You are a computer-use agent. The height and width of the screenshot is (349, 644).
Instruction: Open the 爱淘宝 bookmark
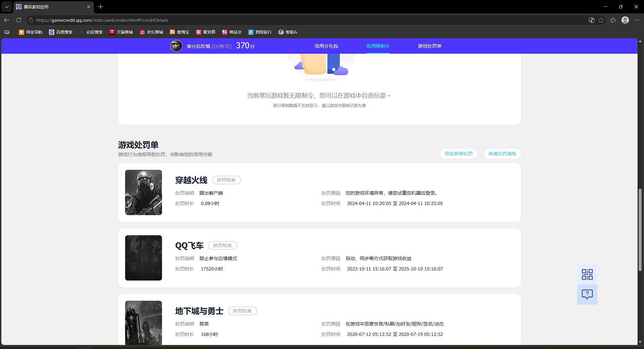pyautogui.click(x=179, y=32)
